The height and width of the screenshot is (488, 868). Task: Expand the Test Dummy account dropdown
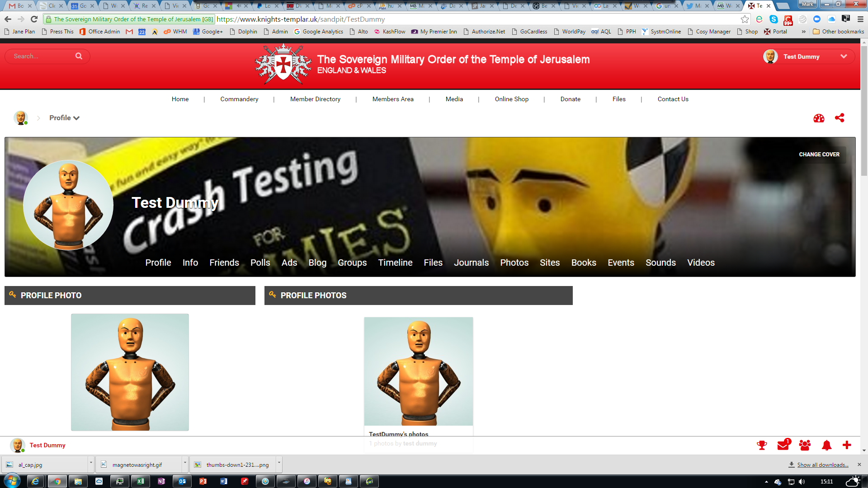[x=844, y=56]
